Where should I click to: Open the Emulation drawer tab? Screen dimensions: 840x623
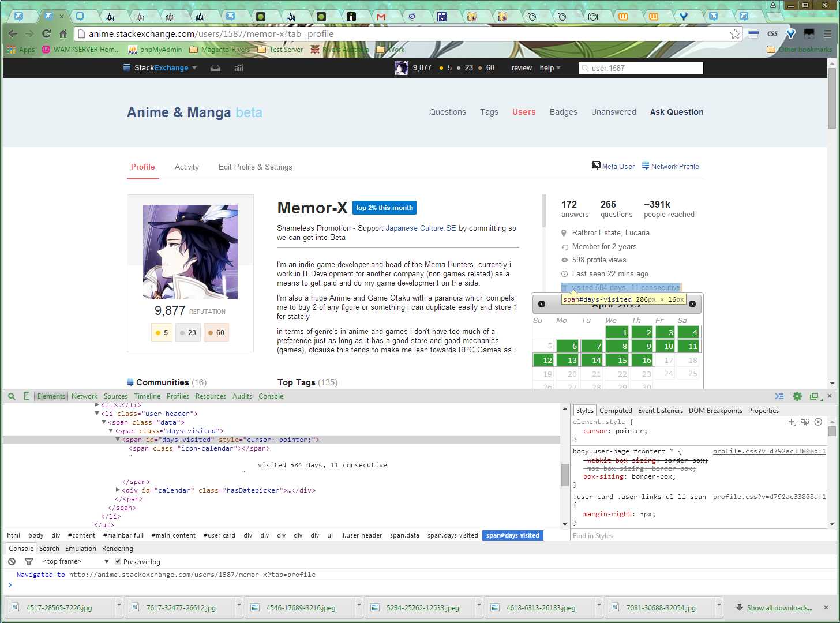click(81, 549)
